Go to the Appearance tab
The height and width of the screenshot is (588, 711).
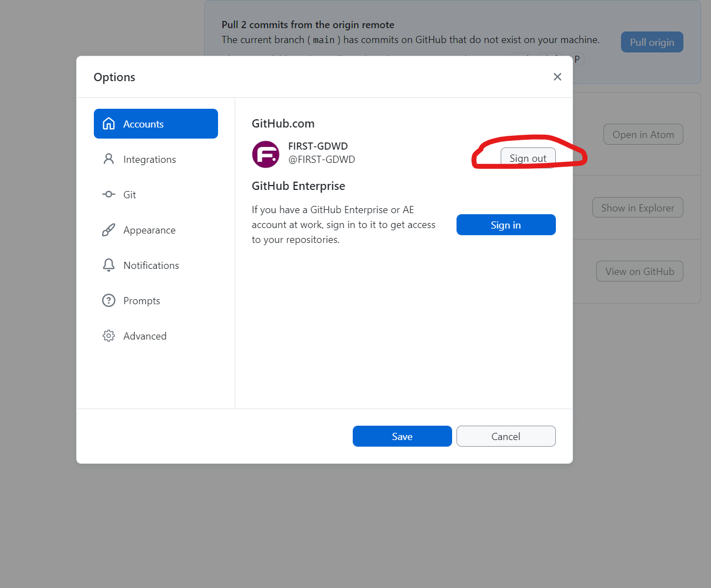[156, 230]
